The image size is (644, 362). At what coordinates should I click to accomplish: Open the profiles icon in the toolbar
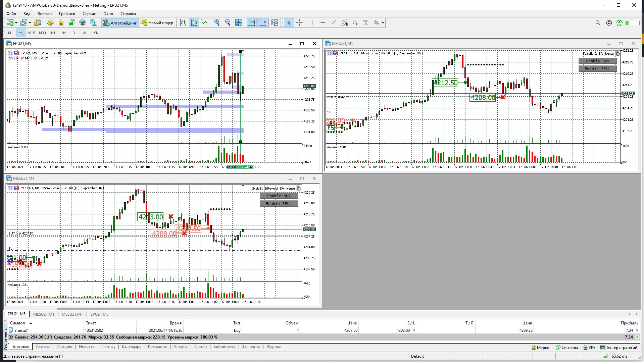[x=23, y=22]
